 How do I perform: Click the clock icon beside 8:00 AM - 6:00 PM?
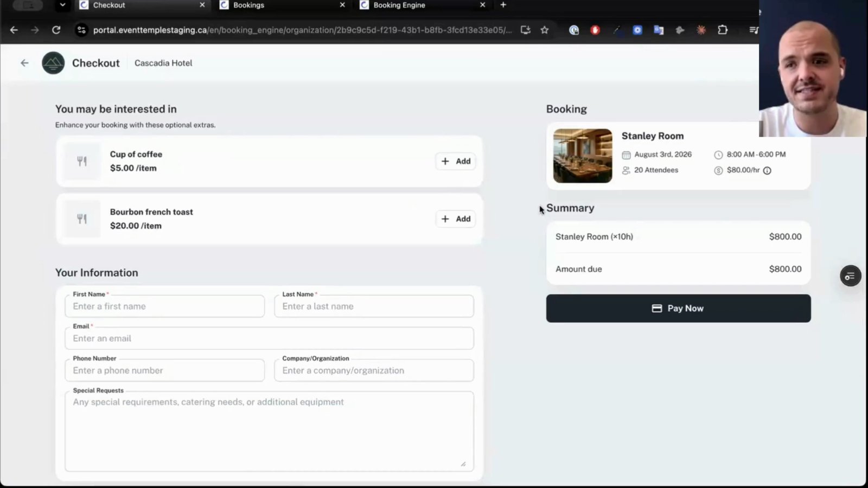718,155
